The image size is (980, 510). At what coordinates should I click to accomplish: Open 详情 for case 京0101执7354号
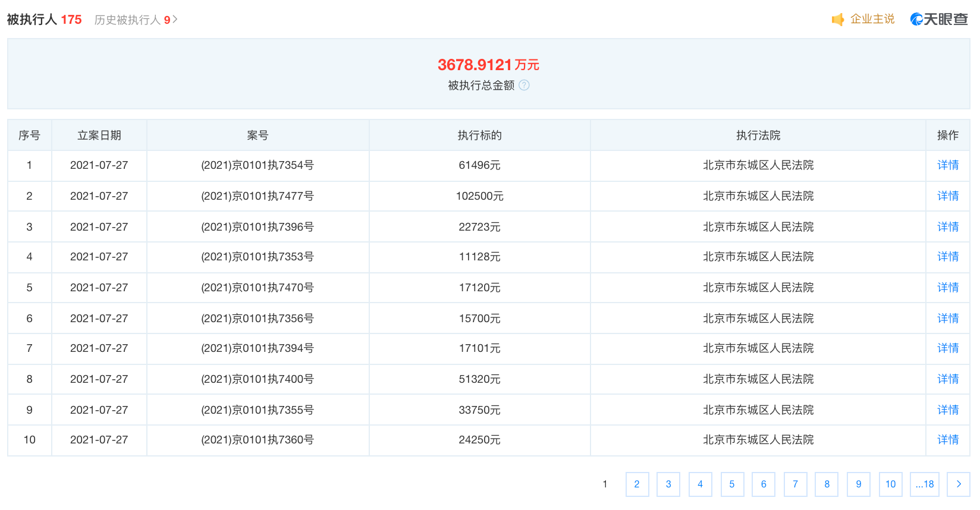[x=947, y=165]
